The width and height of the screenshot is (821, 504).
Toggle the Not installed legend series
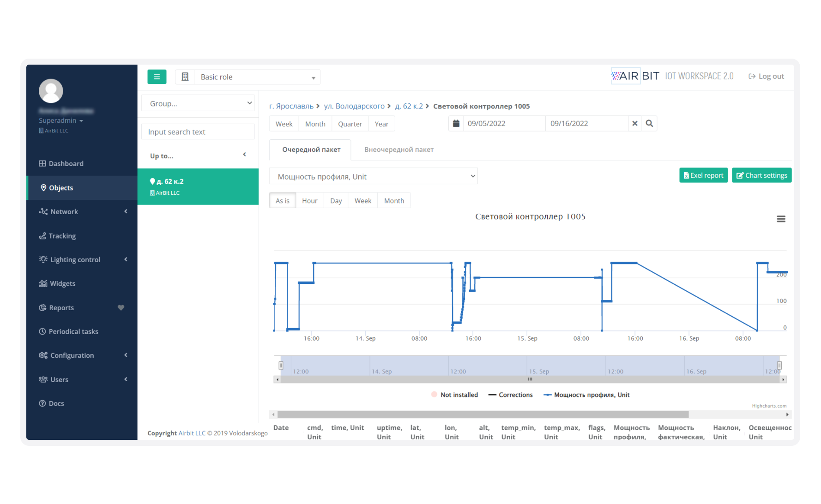click(454, 395)
